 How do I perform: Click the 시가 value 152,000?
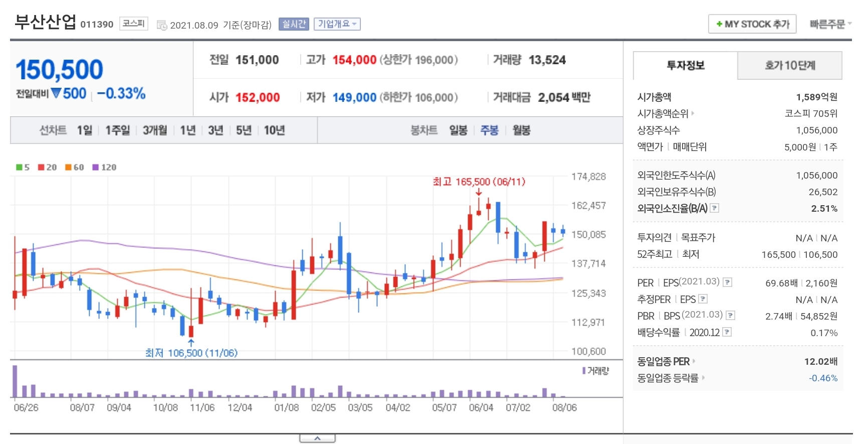(258, 97)
